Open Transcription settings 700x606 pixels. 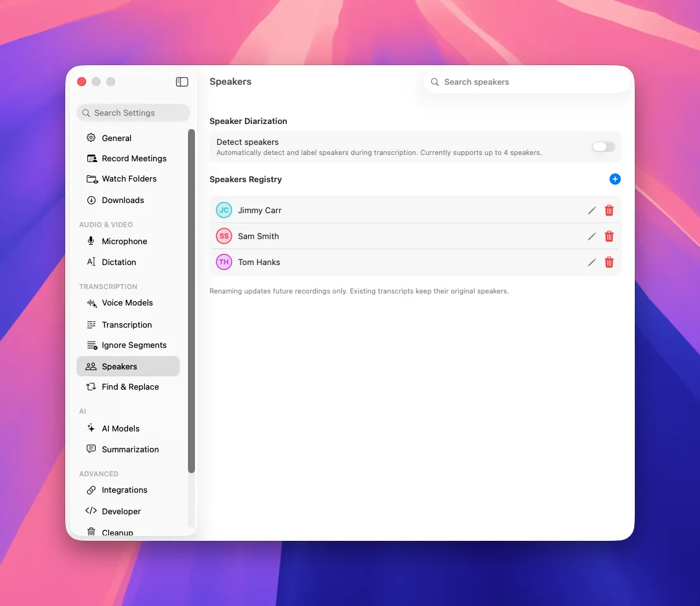128,325
